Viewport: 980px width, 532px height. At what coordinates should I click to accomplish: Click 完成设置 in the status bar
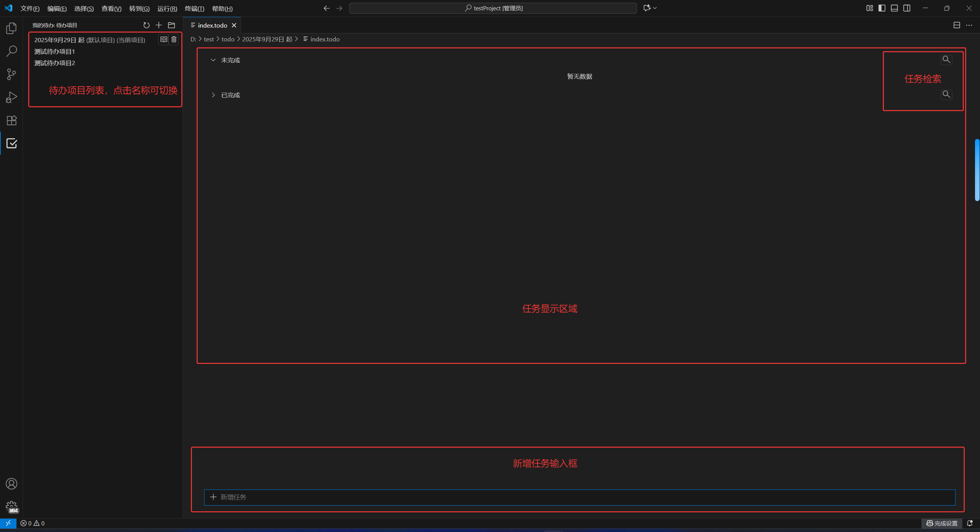point(942,523)
